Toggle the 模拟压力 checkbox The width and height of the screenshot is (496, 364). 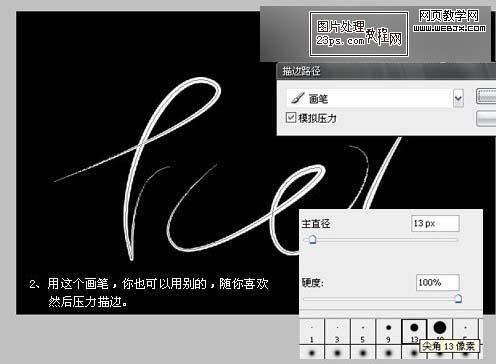(x=291, y=117)
